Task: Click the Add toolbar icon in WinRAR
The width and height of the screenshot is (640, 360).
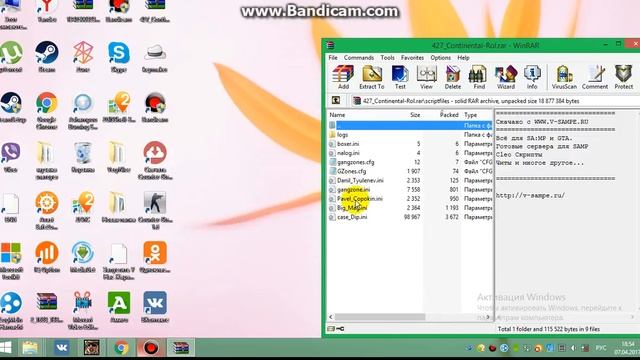Action: click(x=343, y=77)
